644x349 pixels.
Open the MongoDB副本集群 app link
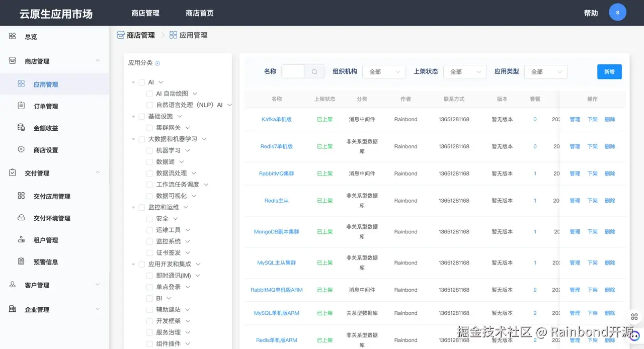277,232
